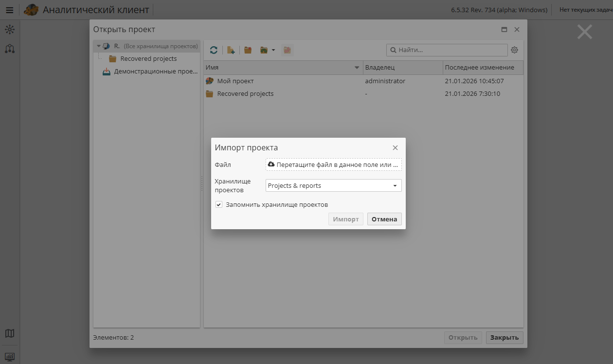
Task: Click the monitor icon at sidebar bottom
Action: pos(10,357)
